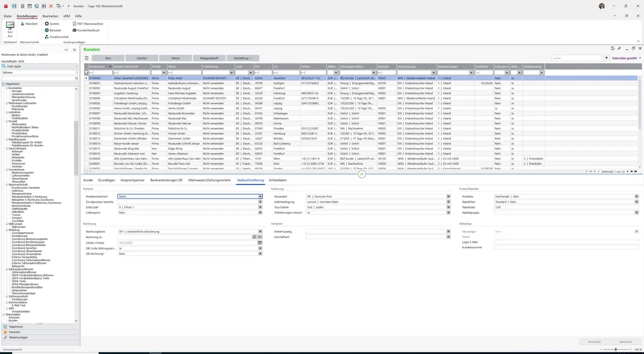
Task: Open calendar picker for Letzter Umsatz
Action: click(260, 242)
